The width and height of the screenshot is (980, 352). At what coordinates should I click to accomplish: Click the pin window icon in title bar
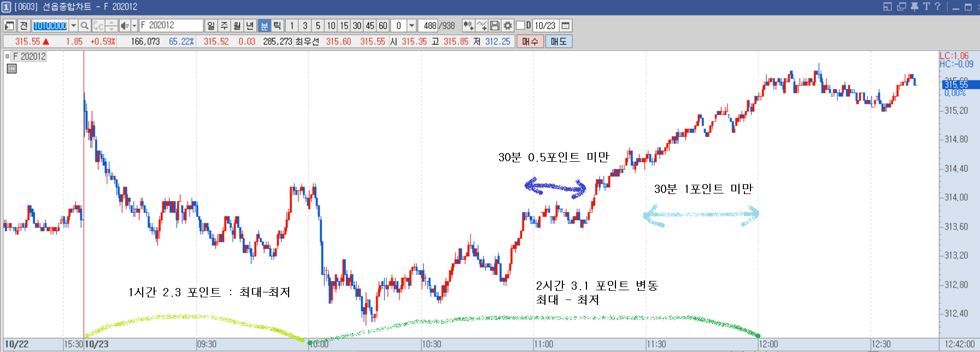point(914,7)
